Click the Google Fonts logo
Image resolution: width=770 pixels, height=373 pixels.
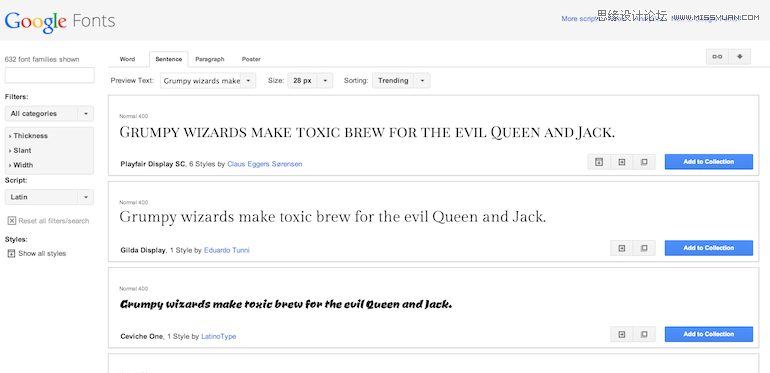[x=60, y=21]
